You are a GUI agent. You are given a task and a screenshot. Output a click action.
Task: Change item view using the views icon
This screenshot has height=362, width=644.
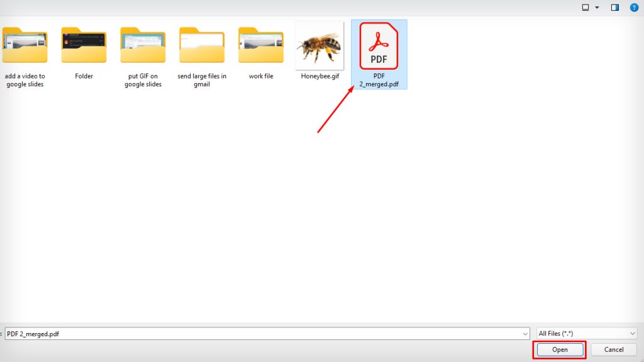coord(586,7)
